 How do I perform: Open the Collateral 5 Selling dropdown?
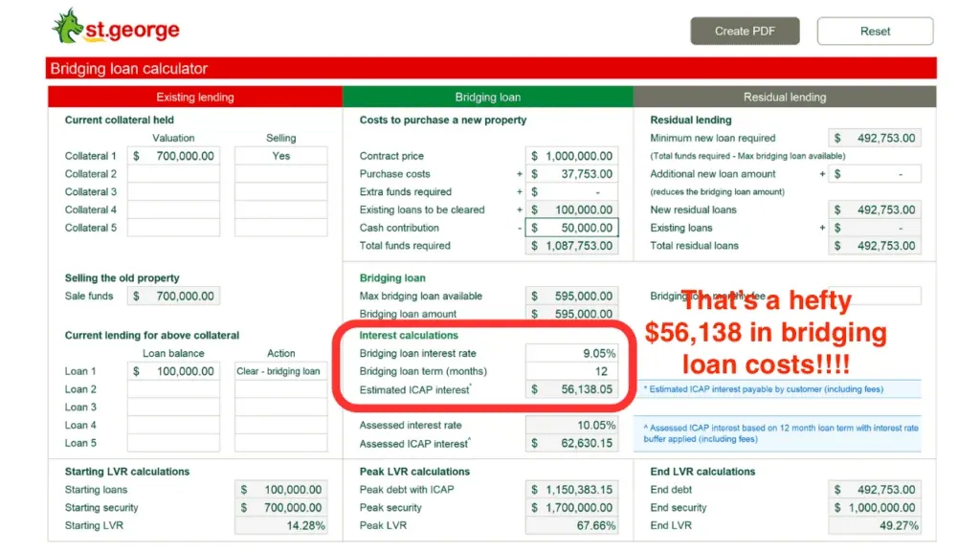click(x=280, y=228)
